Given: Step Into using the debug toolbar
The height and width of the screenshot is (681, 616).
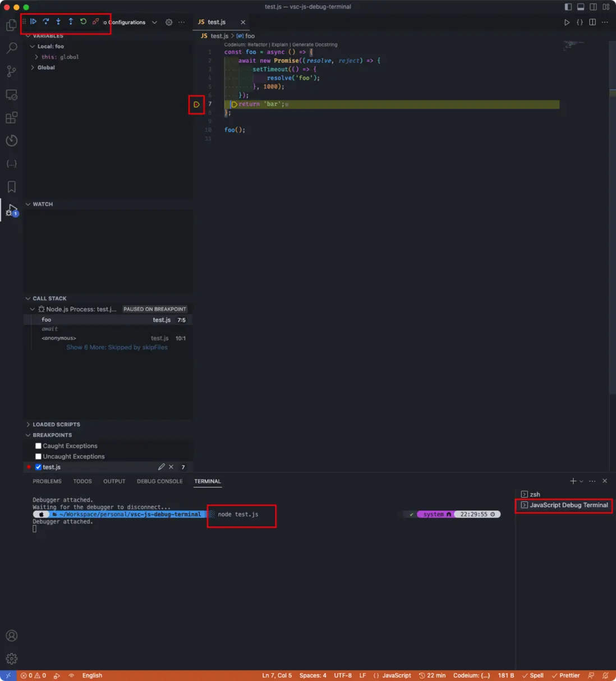Looking at the screenshot, I should [x=58, y=22].
